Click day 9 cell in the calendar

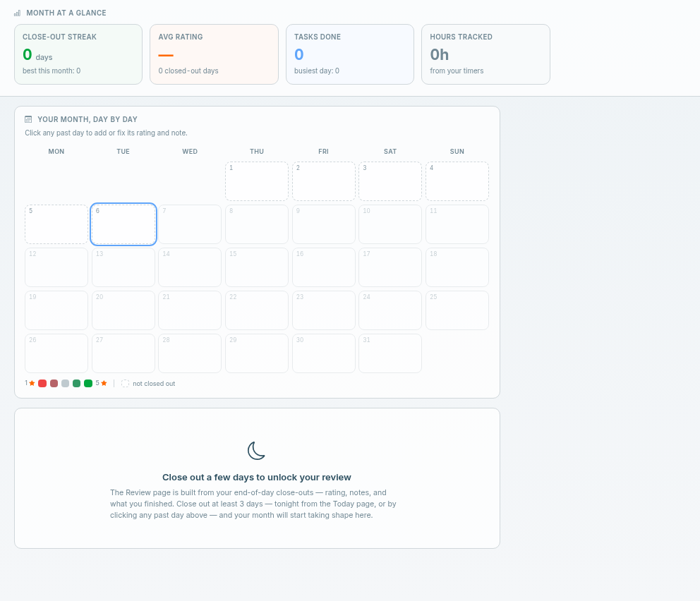[x=324, y=224]
